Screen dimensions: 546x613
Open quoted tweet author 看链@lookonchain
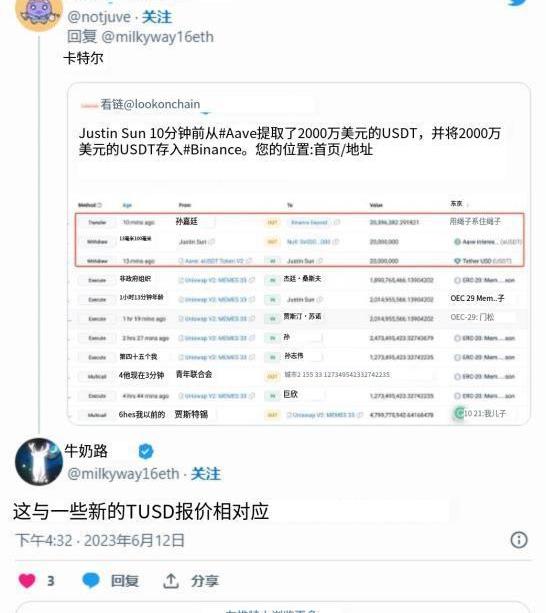(x=150, y=104)
